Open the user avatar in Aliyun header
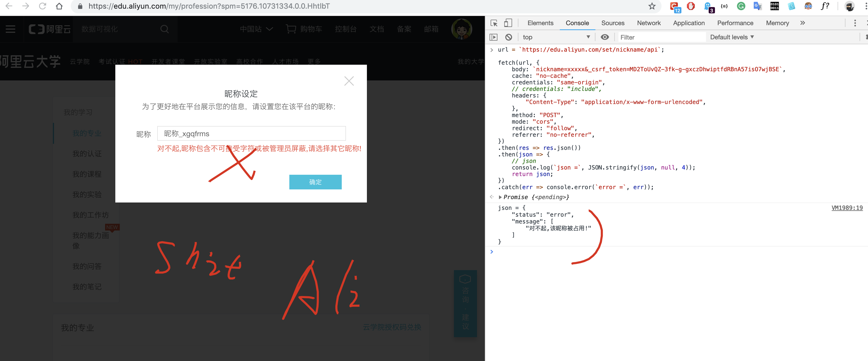Image resolution: width=868 pixels, height=361 pixels. click(462, 29)
